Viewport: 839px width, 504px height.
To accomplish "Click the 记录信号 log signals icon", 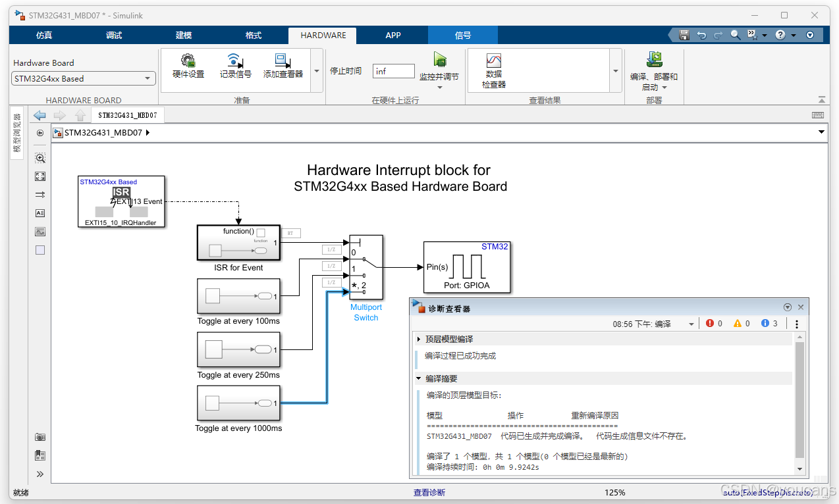I will (x=235, y=61).
